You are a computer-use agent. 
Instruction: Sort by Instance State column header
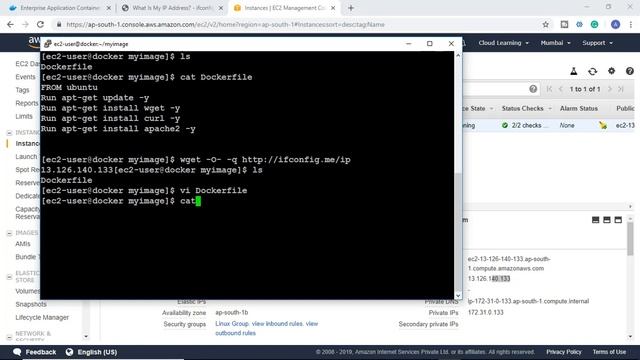coord(479,108)
